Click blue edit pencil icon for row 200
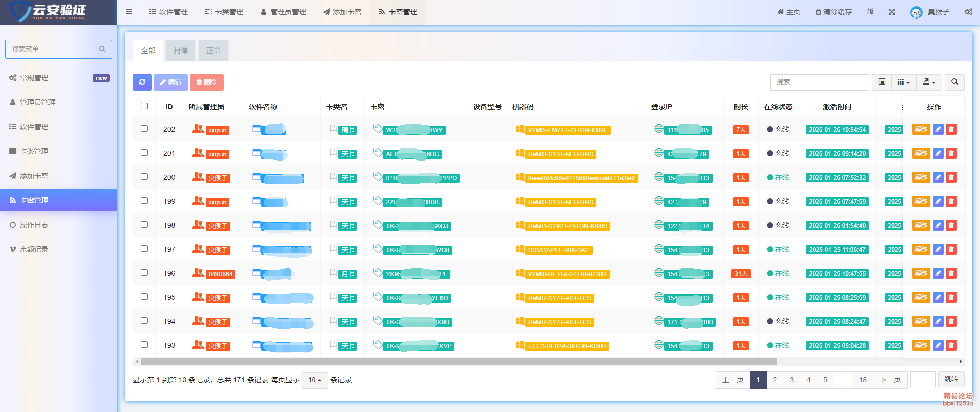The image size is (980, 412). (938, 178)
